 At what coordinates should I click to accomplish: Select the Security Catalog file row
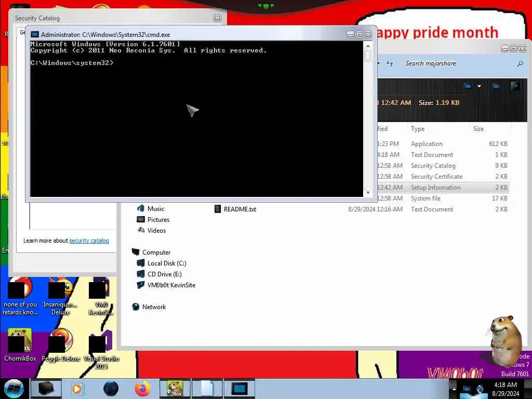point(443,166)
